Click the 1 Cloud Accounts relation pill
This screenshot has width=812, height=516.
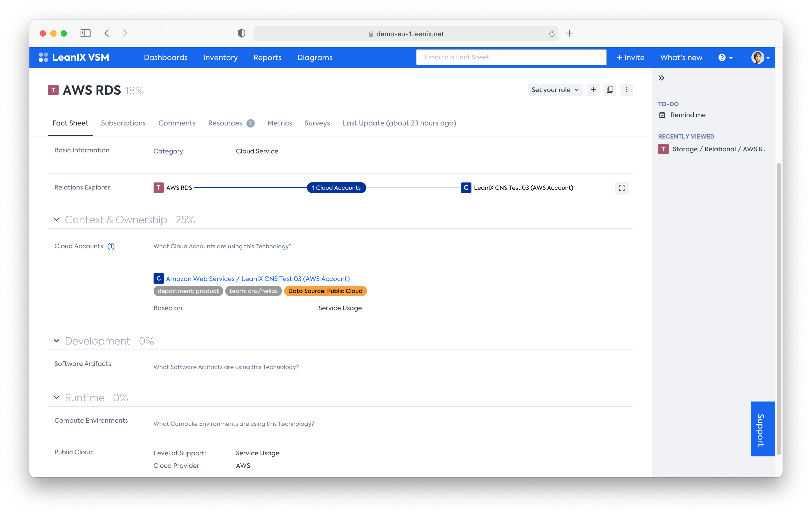tap(336, 188)
